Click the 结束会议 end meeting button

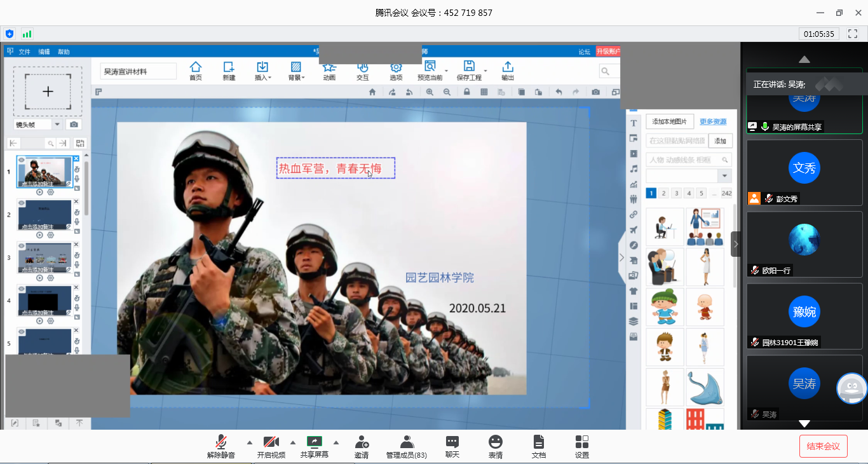(823, 446)
